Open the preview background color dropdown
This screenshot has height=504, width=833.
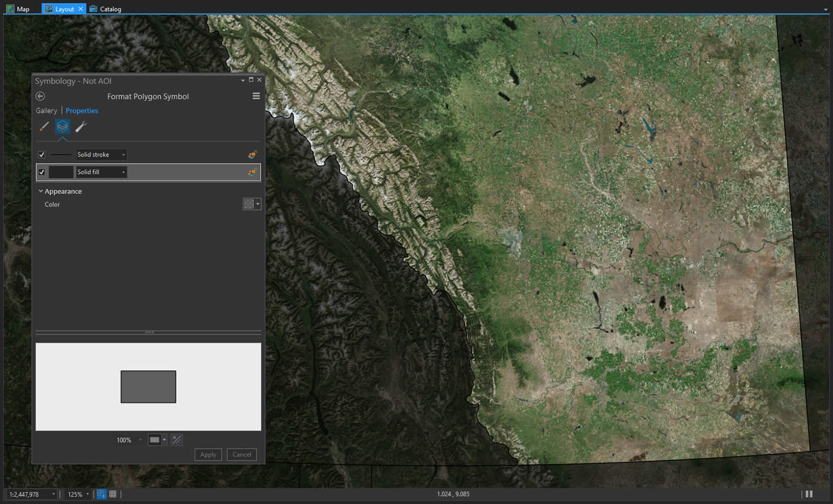point(157,440)
